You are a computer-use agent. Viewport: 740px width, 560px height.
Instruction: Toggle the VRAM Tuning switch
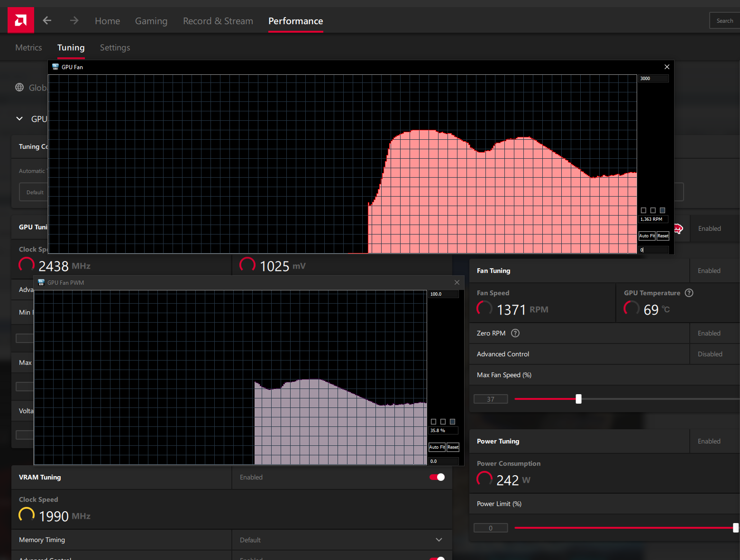(x=437, y=477)
